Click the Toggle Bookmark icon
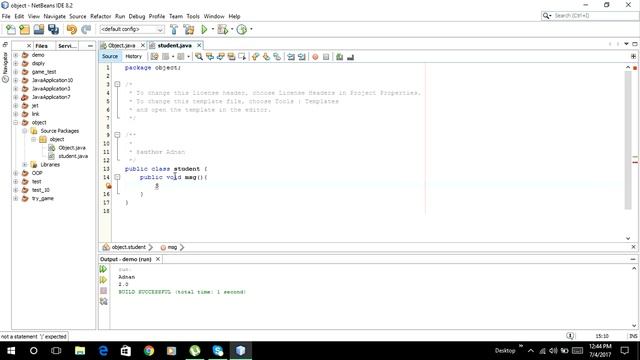The height and width of the screenshot is (360, 640). 277,57
